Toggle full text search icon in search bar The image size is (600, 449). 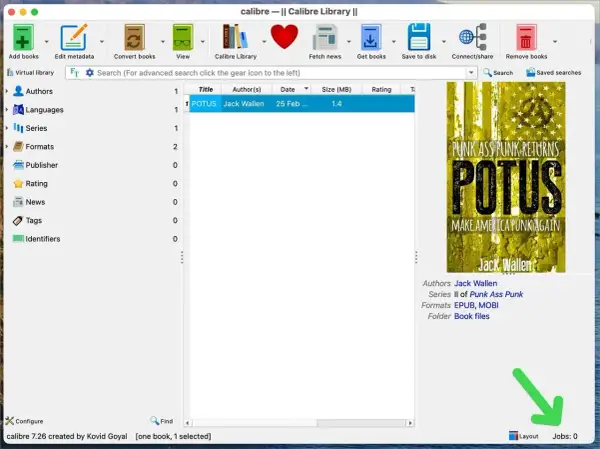(75, 73)
